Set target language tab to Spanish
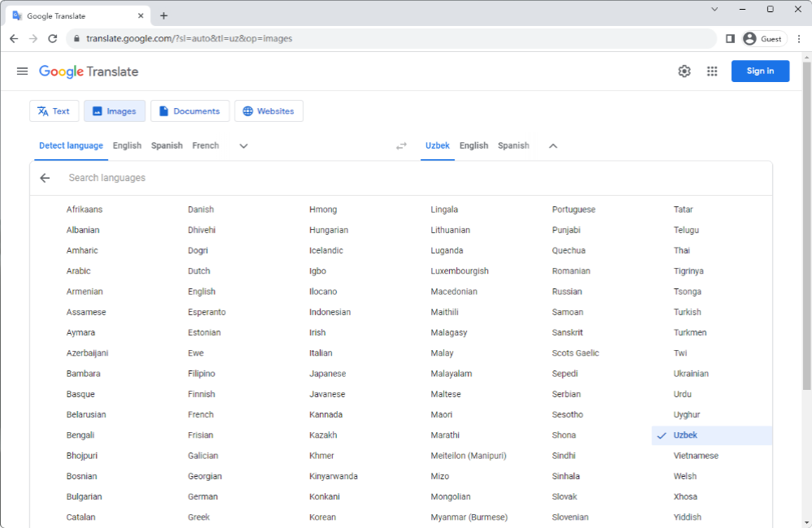 [513, 145]
